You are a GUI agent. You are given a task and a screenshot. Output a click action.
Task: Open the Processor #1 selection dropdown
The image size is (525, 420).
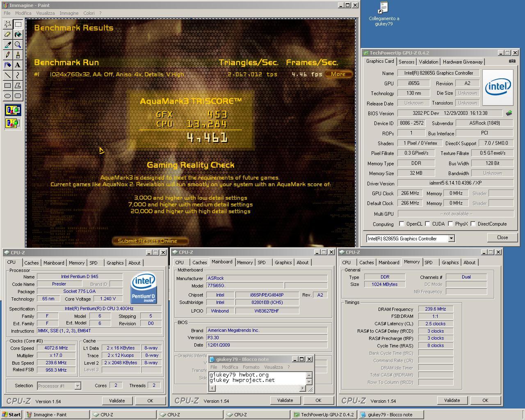(78, 386)
